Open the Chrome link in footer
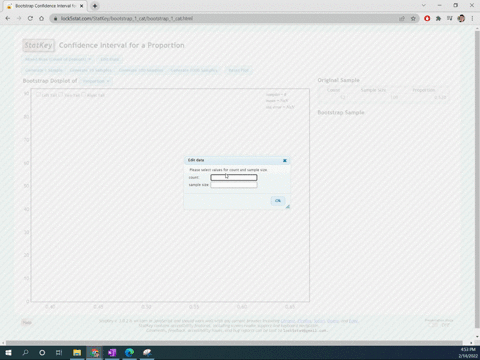The width and height of the screenshot is (480, 360). [x=288, y=321]
